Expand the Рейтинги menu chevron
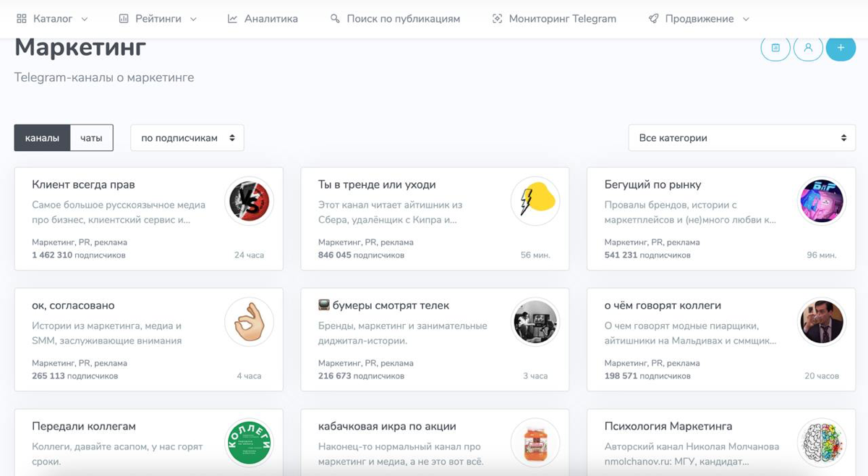Image resolution: width=868 pixels, height=476 pixels. pyautogui.click(x=193, y=20)
